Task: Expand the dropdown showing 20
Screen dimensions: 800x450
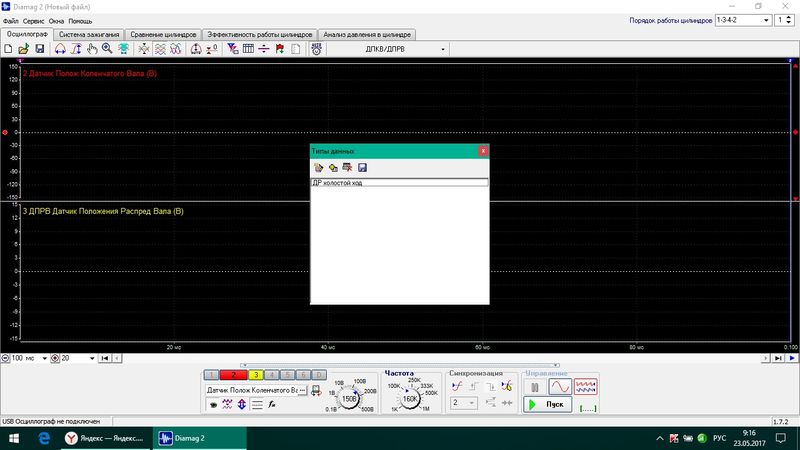Action: click(x=92, y=358)
